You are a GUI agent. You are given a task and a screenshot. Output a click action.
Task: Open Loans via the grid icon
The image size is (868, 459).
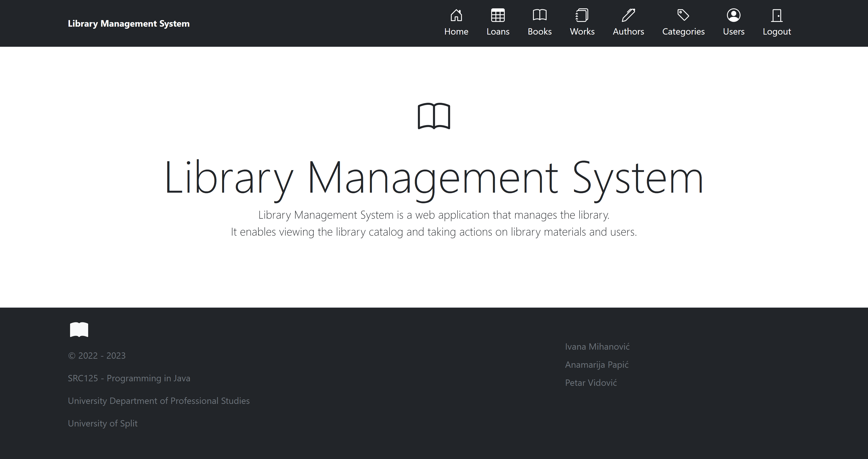(x=498, y=15)
